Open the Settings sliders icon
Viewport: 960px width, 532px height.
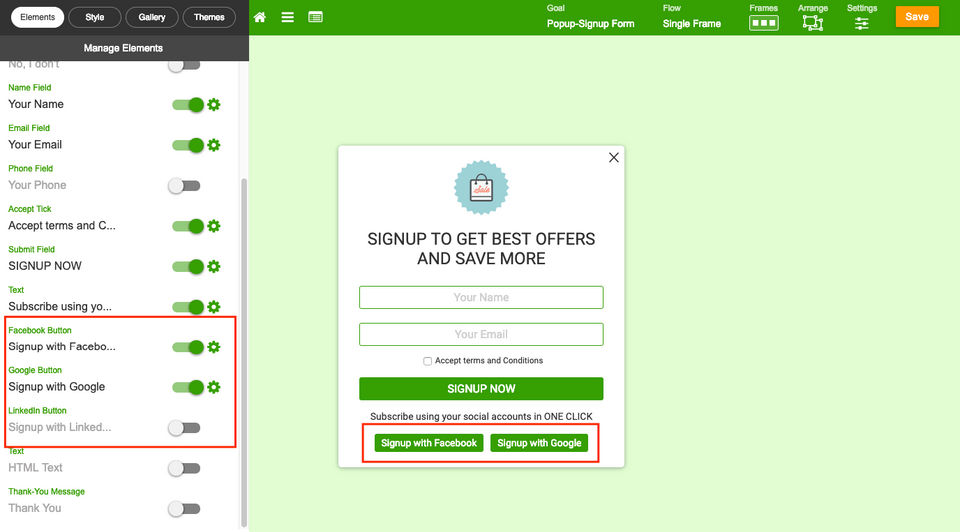(x=861, y=24)
